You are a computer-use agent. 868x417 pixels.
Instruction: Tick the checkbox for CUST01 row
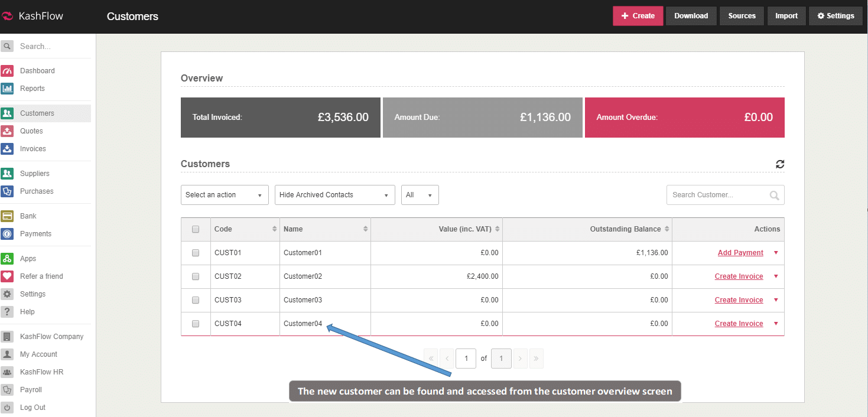click(196, 253)
